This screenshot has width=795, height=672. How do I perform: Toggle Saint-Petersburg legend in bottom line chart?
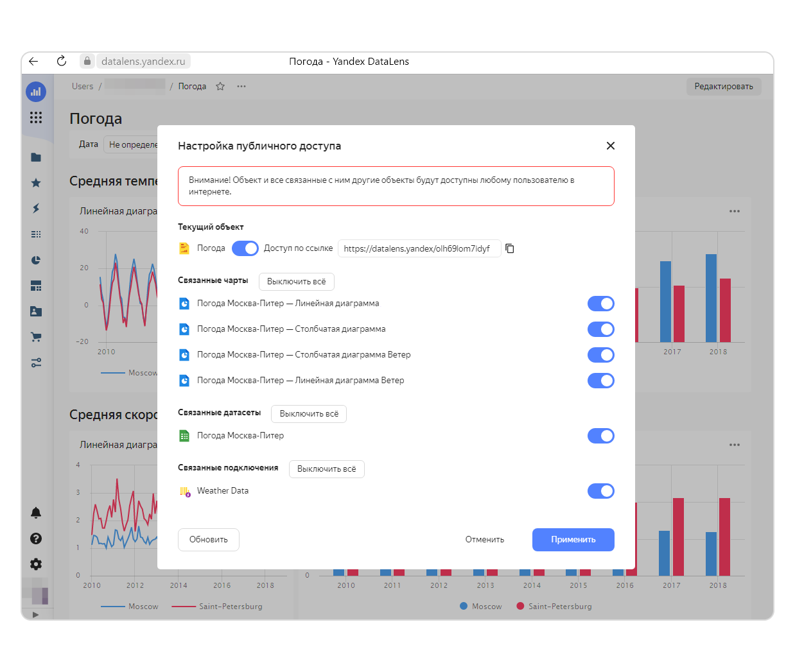[x=217, y=607]
